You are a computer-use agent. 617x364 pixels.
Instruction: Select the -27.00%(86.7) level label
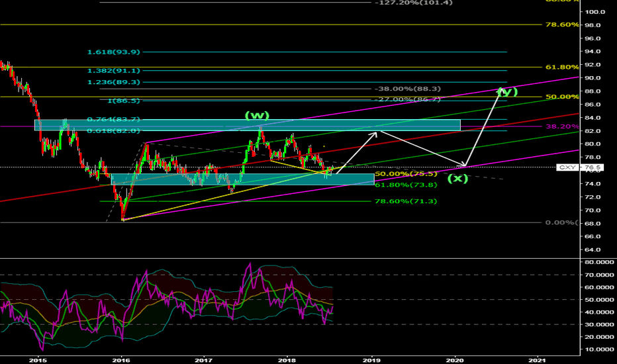408,99
